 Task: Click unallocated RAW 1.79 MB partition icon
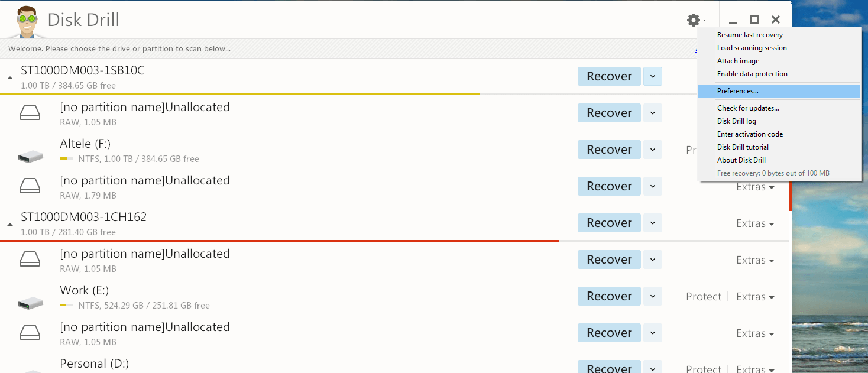(30, 186)
